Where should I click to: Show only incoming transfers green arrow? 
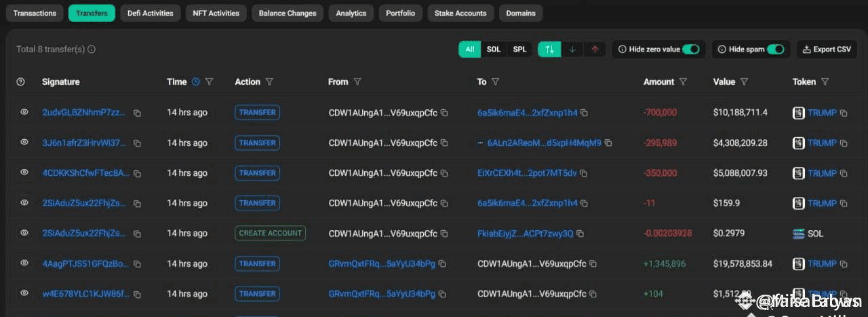click(x=572, y=49)
